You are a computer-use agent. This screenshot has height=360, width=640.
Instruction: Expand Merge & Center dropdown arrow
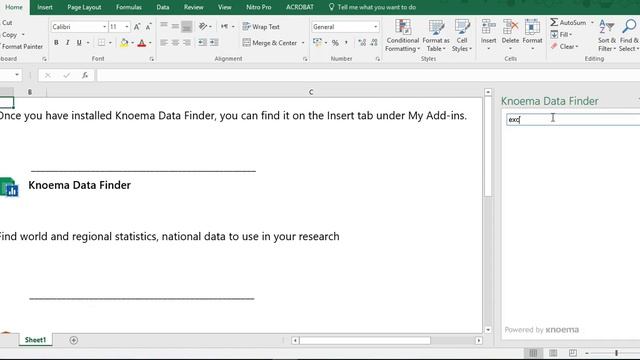tap(303, 43)
